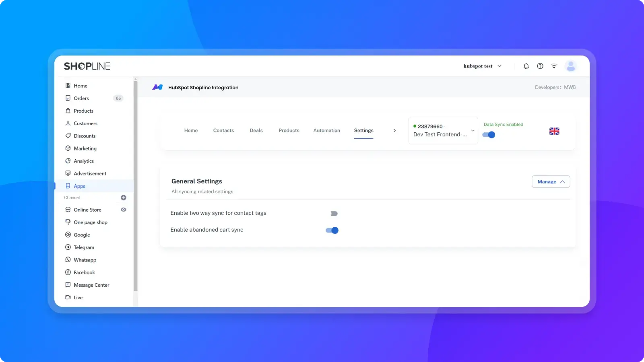Enable two way sync for contact tags
The image size is (644, 362).
pyautogui.click(x=334, y=214)
